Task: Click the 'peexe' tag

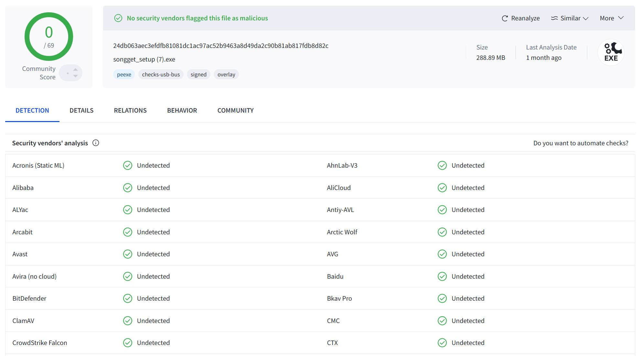Action: (x=124, y=74)
